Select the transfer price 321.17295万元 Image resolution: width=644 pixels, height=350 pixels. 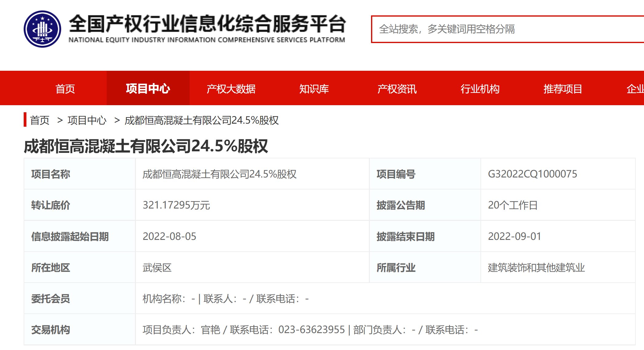tap(176, 205)
